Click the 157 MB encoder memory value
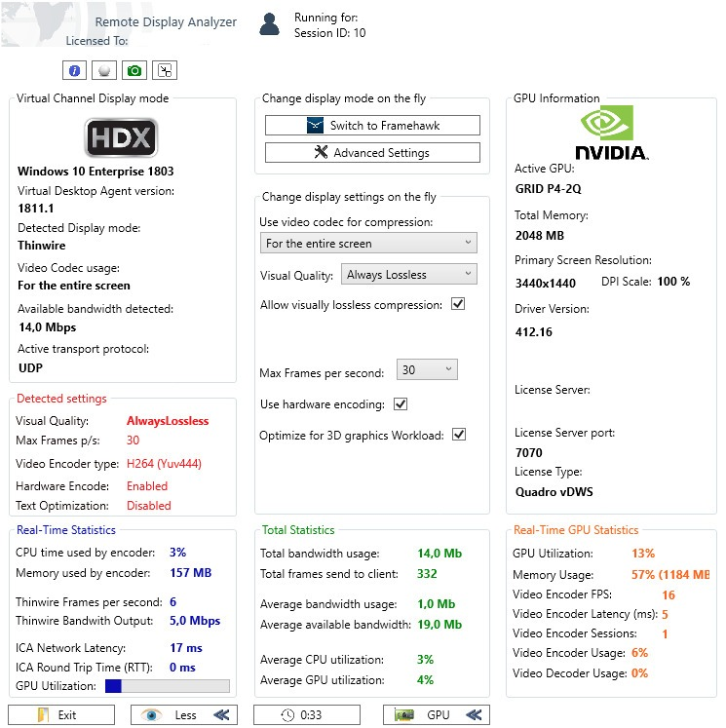Screen dimensions: 726x728 [x=190, y=572]
